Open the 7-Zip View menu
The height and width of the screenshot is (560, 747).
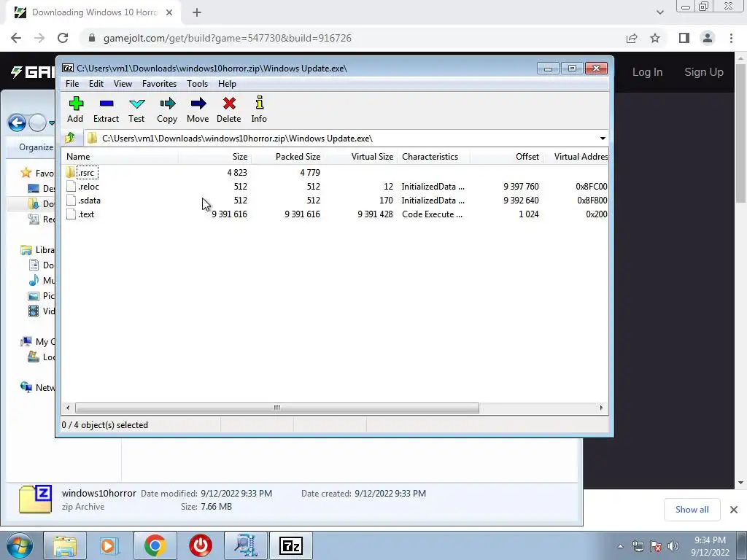123,84
